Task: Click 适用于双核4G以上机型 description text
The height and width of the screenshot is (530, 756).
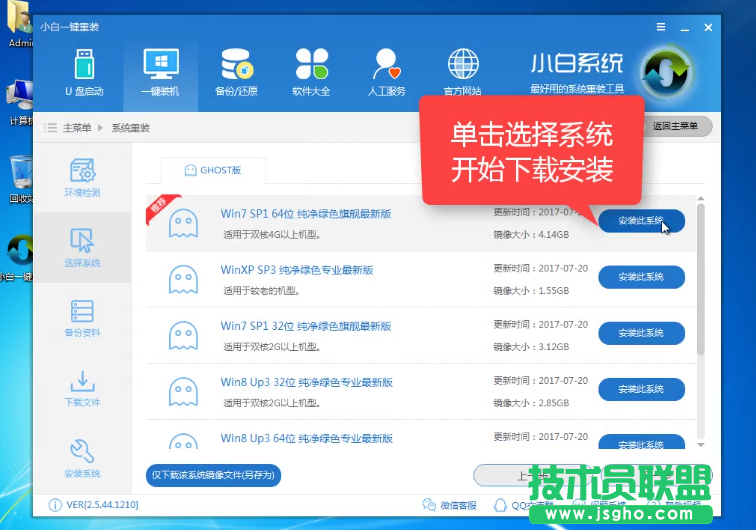Action: [x=272, y=235]
